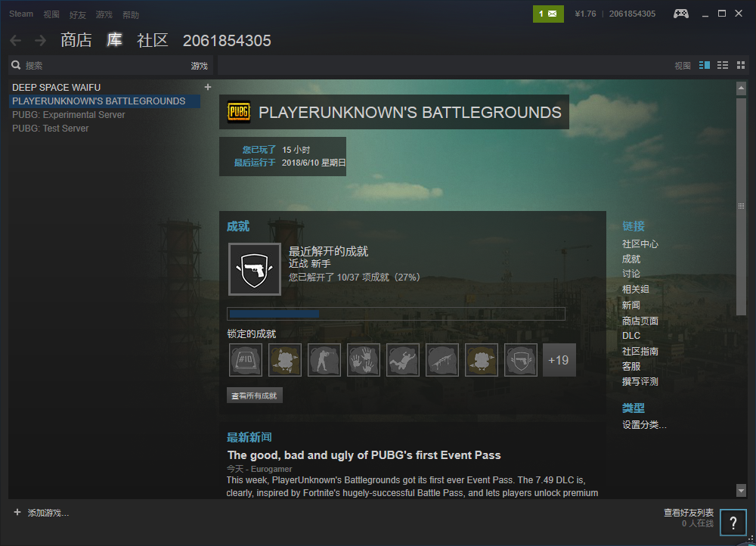Image resolution: width=756 pixels, height=546 pixels.
Task: Open the 游戏 menu in menu bar
Action: [x=104, y=14]
